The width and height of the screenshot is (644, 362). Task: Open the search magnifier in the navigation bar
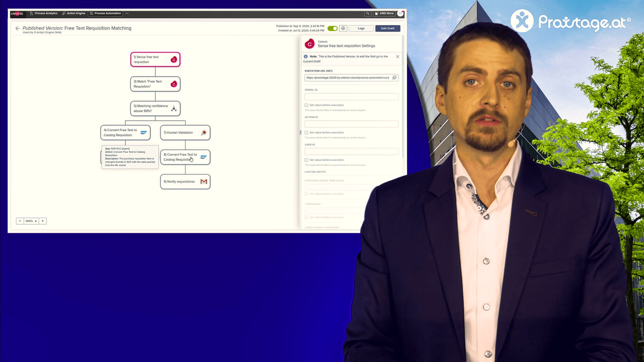pyautogui.click(x=368, y=13)
